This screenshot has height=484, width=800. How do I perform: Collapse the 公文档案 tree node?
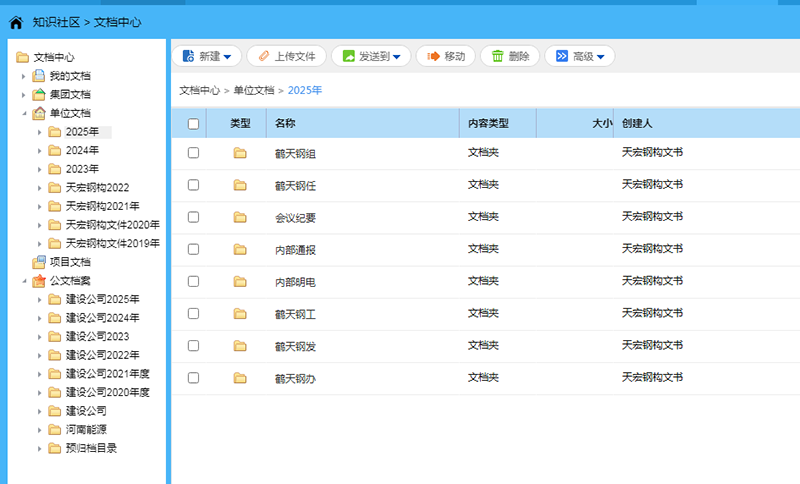point(23,281)
